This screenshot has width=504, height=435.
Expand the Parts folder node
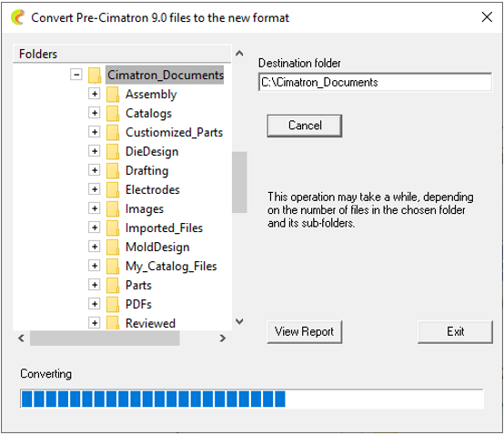(95, 285)
